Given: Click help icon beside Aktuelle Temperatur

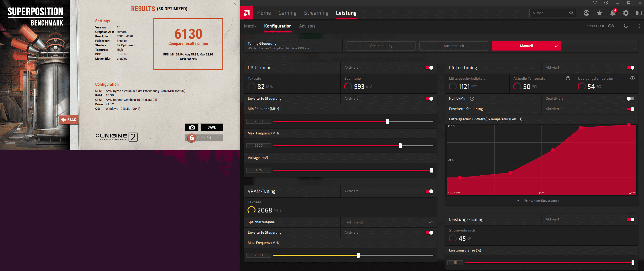Looking at the screenshot, I should (568, 79).
